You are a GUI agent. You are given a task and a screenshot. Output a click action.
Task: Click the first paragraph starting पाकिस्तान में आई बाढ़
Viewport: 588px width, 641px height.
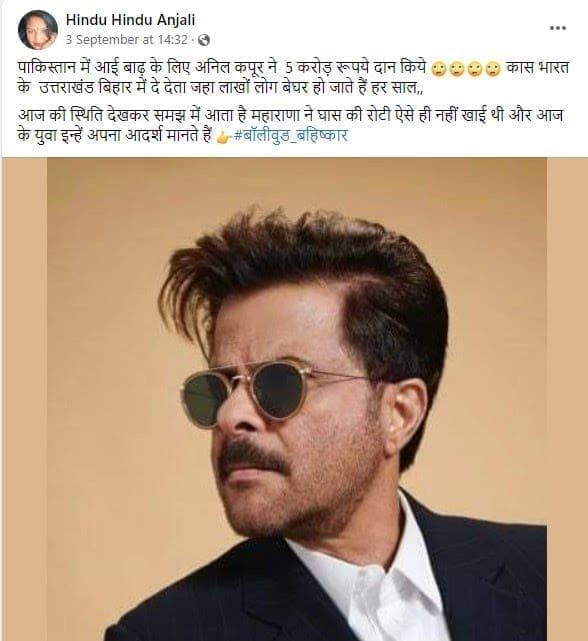tap(294, 78)
